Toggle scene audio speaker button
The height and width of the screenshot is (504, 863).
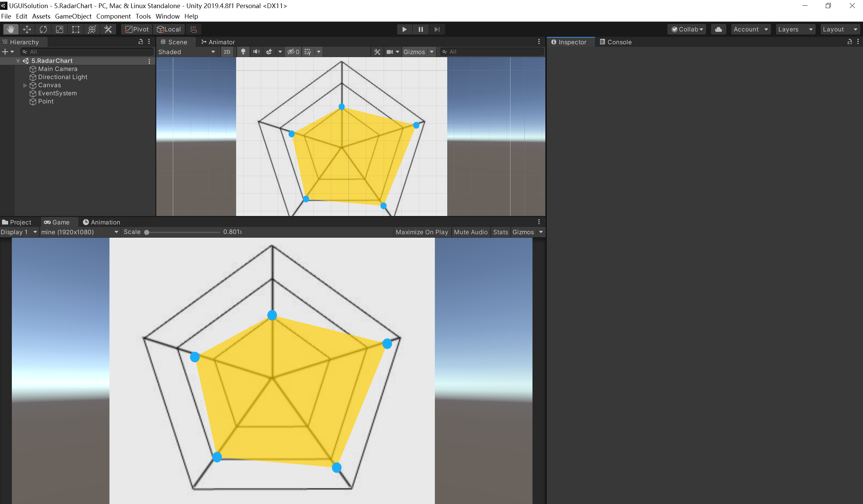pos(256,52)
